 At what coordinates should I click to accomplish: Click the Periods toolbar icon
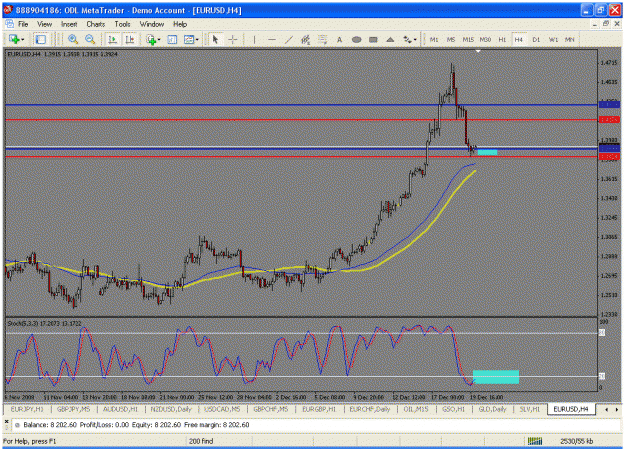pyautogui.click(x=172, y=39)
